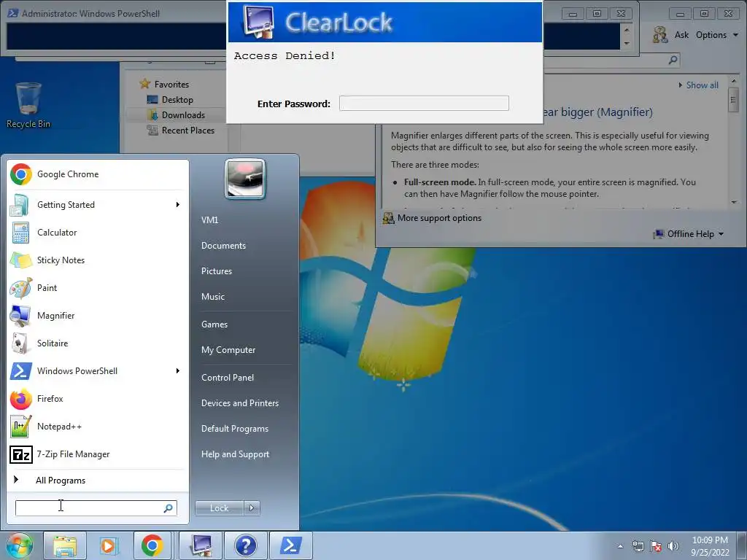
Task: Click Chrome icon on the taskbar
Action: pyautogui.click(x=152, y=545)
